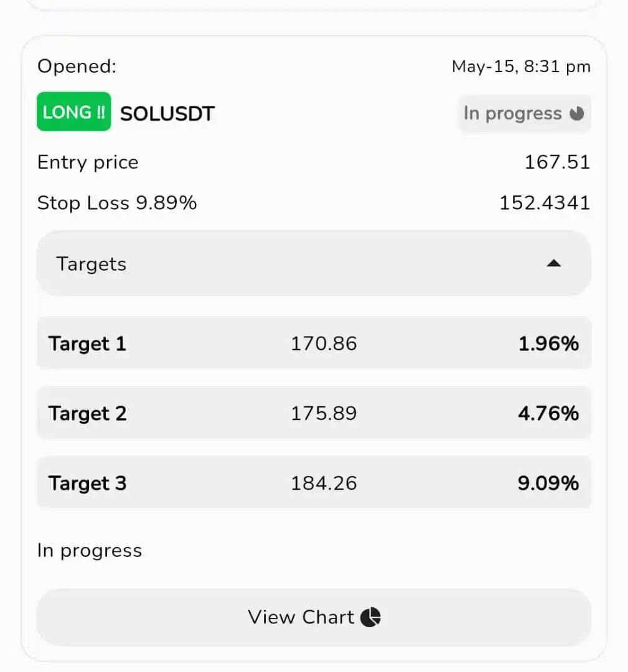Click the green LONG !! badge

[73, 111]
